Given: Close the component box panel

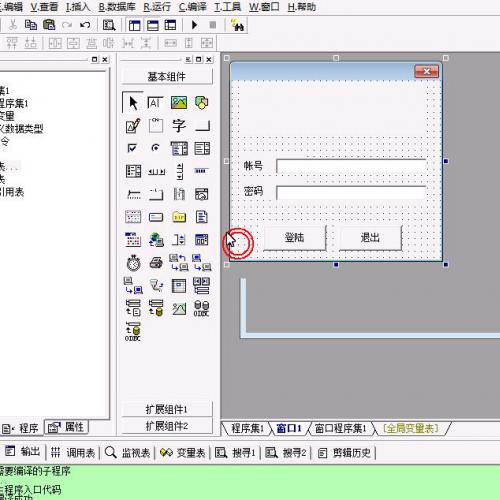Looking at the screenshot, I should point(209,59).
